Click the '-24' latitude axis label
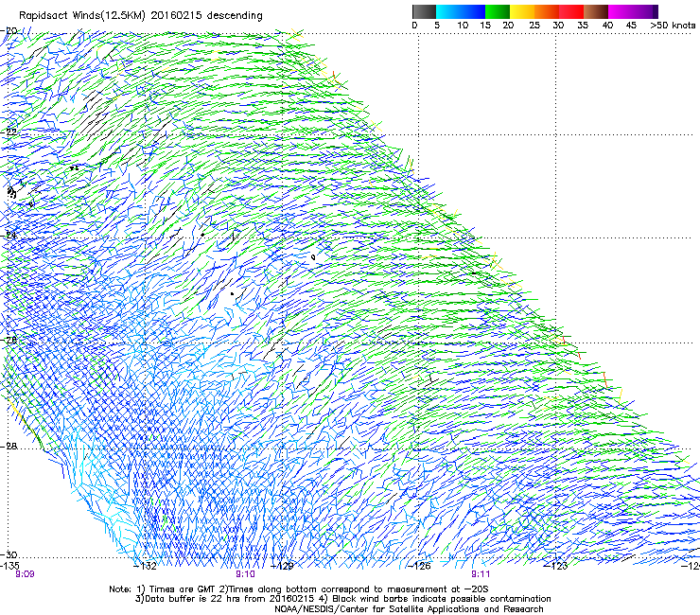This screenshot has height=615, width=700. click(9, 236)
